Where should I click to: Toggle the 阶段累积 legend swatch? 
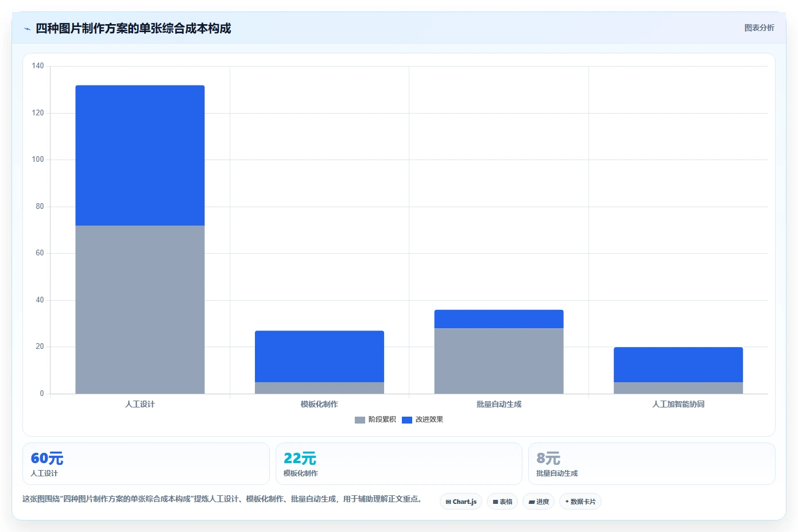pos(360,420)
